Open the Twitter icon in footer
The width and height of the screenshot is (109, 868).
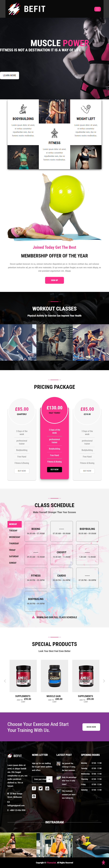[40, 788]
